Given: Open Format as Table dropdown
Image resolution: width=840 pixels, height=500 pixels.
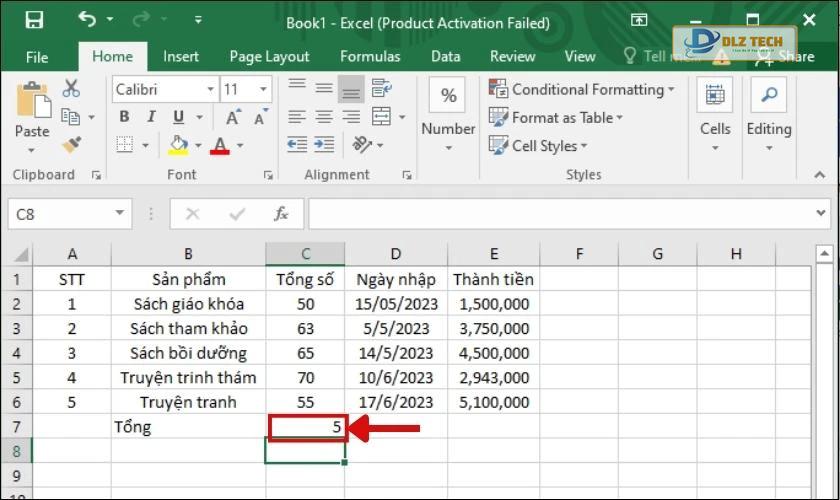Looking at the screenshot, I should (556, 117).
